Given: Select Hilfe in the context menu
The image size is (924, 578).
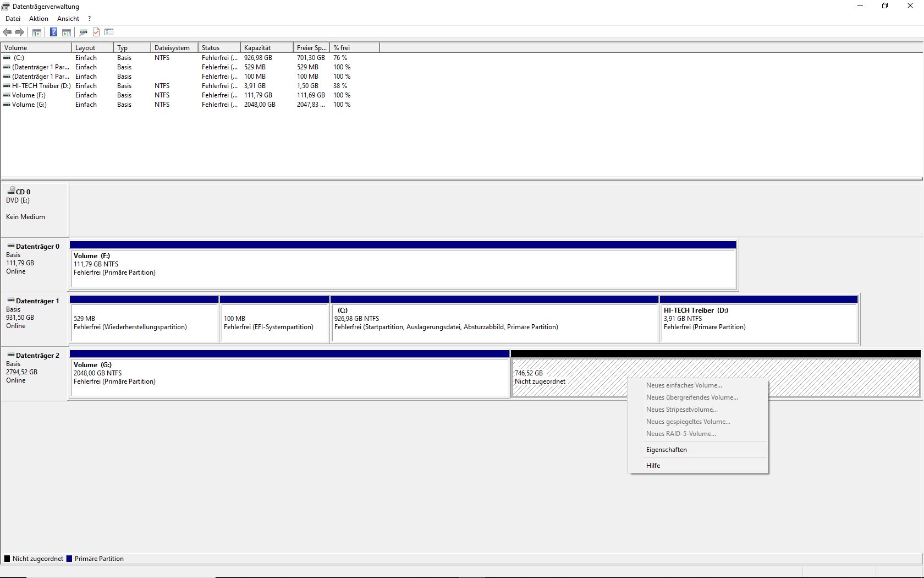Looking at the screenshot, I should 698,466.
